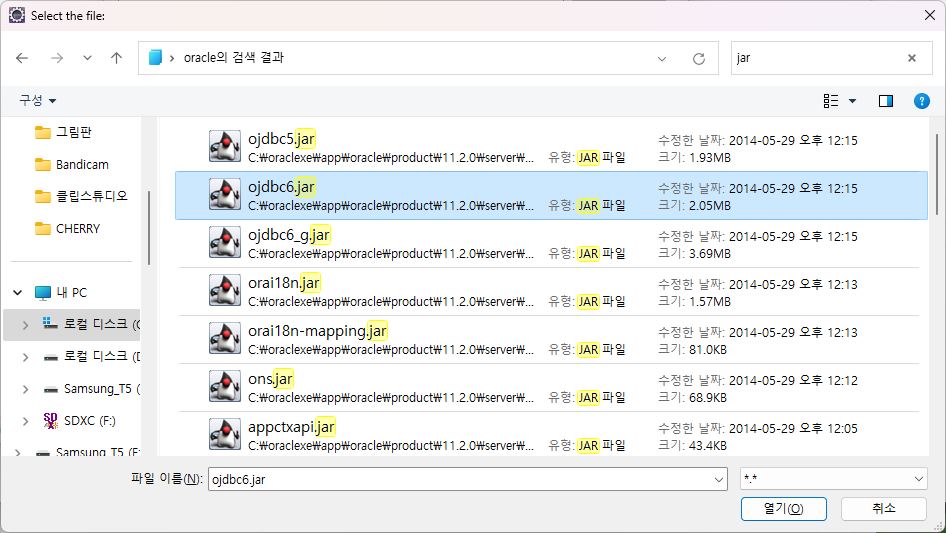The width and height of the screenshot is (946, 533).
Task: Go up one folder level
Action: [116, 58]
